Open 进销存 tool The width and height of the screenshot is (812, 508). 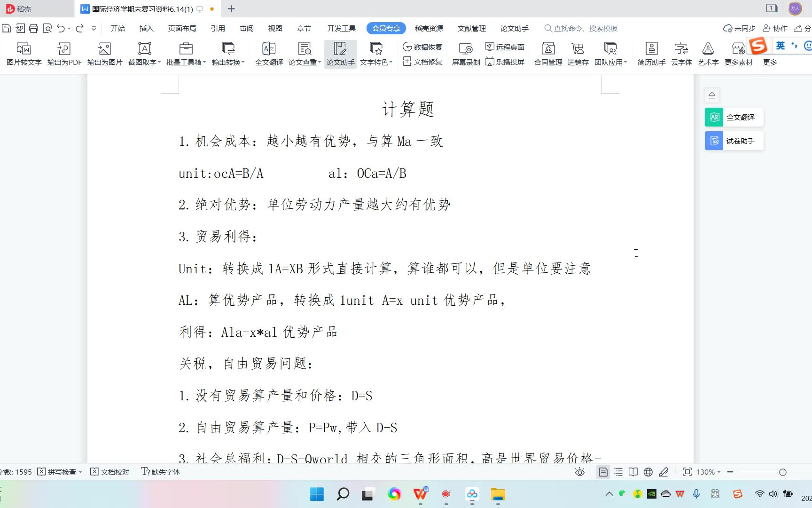578,54
